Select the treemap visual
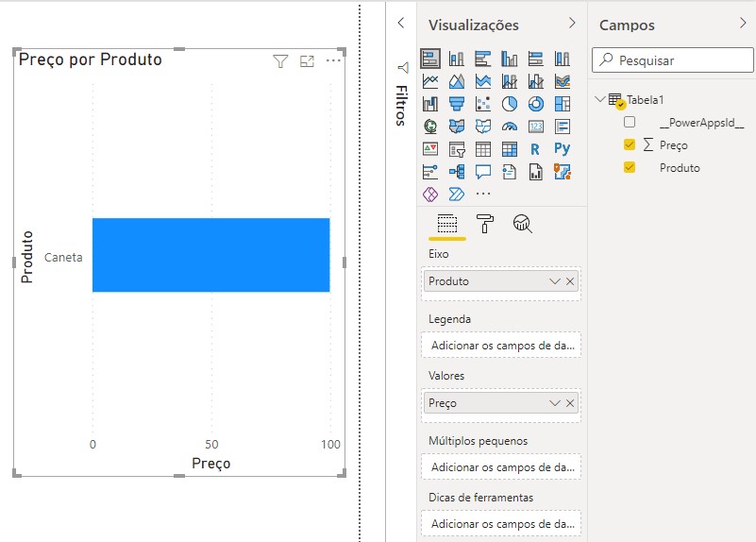 (563, 104)
